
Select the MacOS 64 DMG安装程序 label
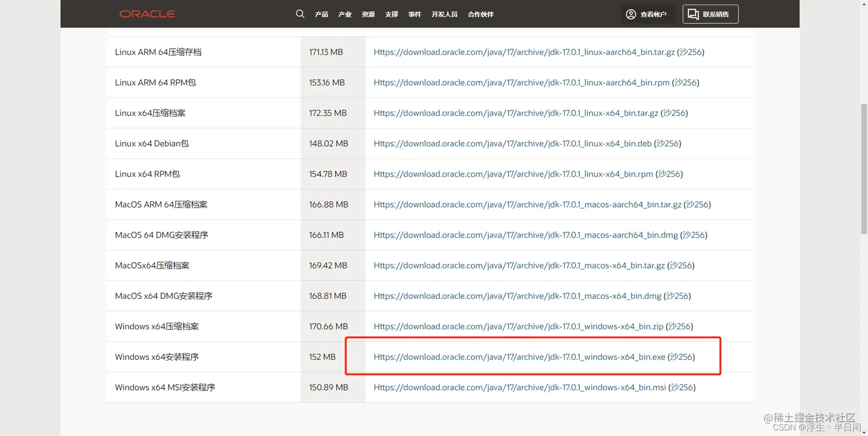[x=161, y=235]
